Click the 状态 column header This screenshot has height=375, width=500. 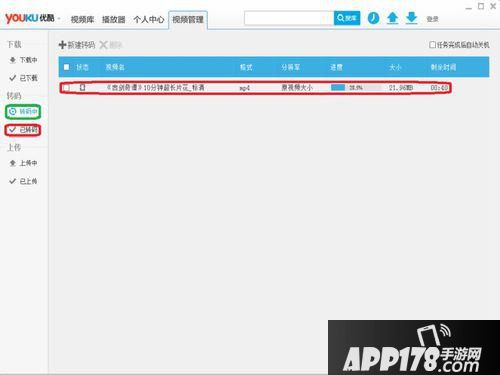click(82, 67)
